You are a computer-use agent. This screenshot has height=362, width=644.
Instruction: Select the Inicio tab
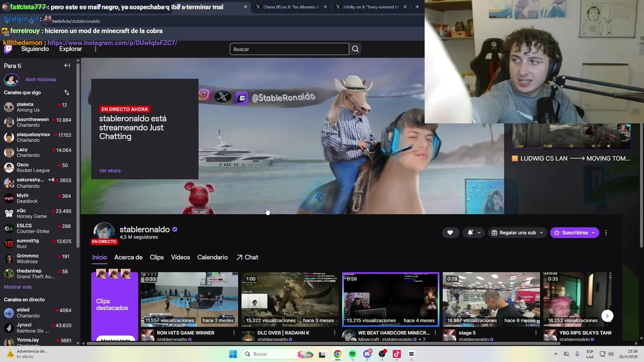pyautogui.click(x=100, y=257)
